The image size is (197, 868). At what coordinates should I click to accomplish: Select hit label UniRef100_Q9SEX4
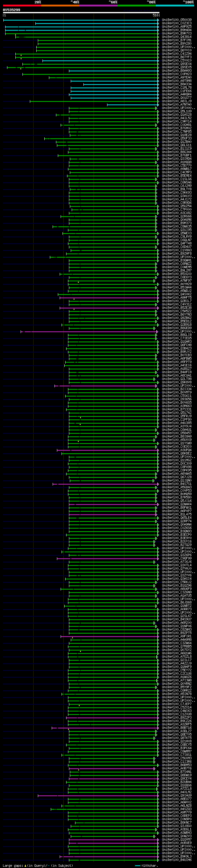(x=177, y=64)
